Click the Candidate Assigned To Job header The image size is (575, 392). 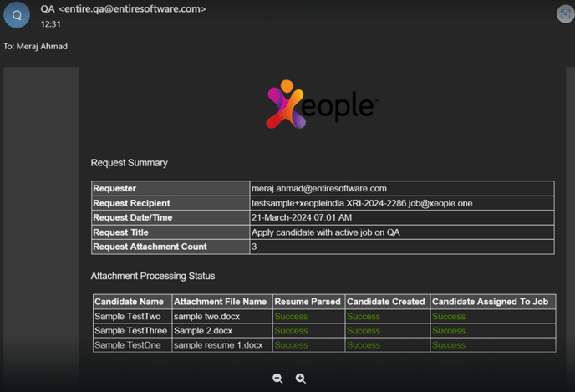(x=493, y=302)
